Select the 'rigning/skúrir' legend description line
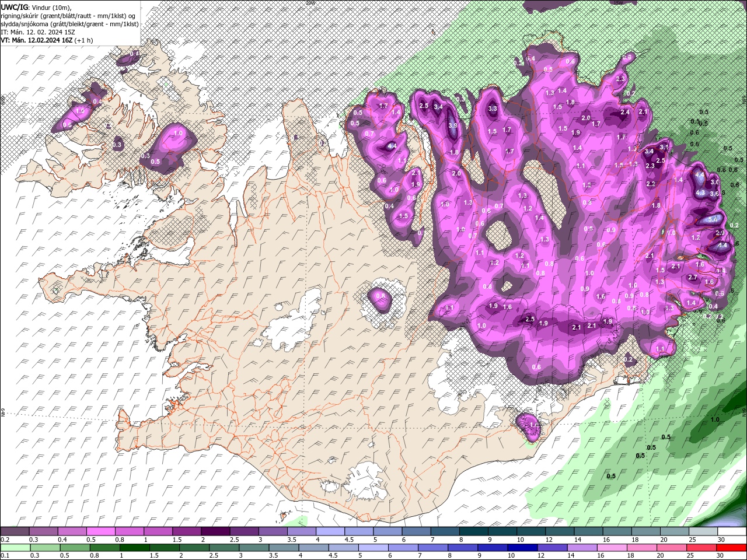 pyautogui.click(x=68, y=15)
